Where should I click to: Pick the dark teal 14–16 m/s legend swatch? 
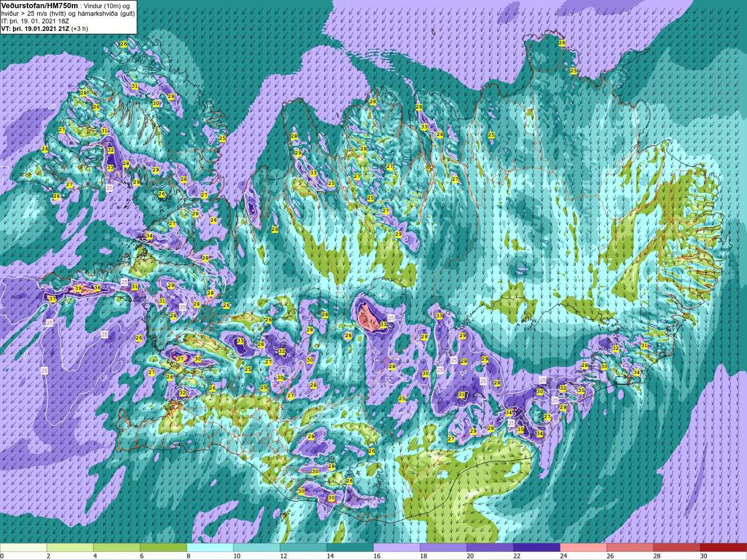(350, 548)
